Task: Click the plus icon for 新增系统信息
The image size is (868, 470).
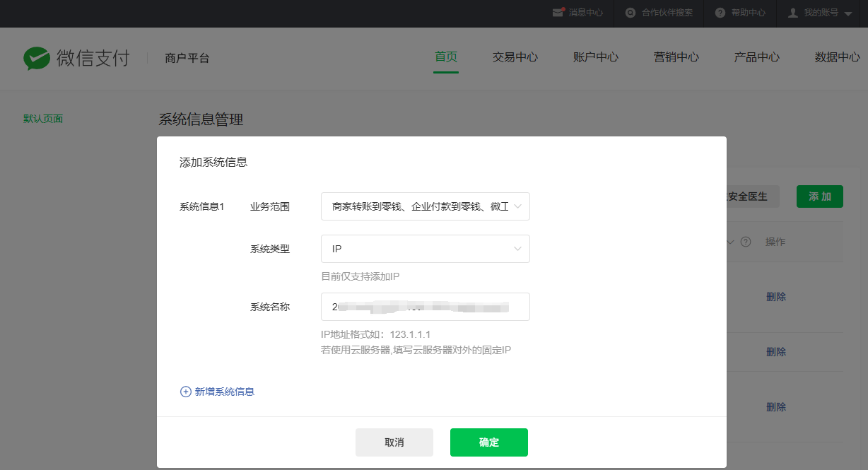Action: tap(186, 392)
